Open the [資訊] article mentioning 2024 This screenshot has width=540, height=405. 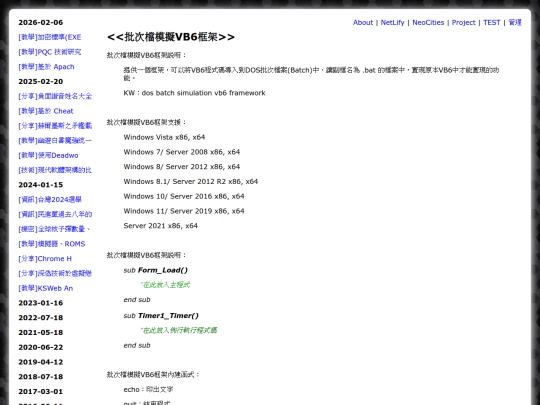(50, 200)
